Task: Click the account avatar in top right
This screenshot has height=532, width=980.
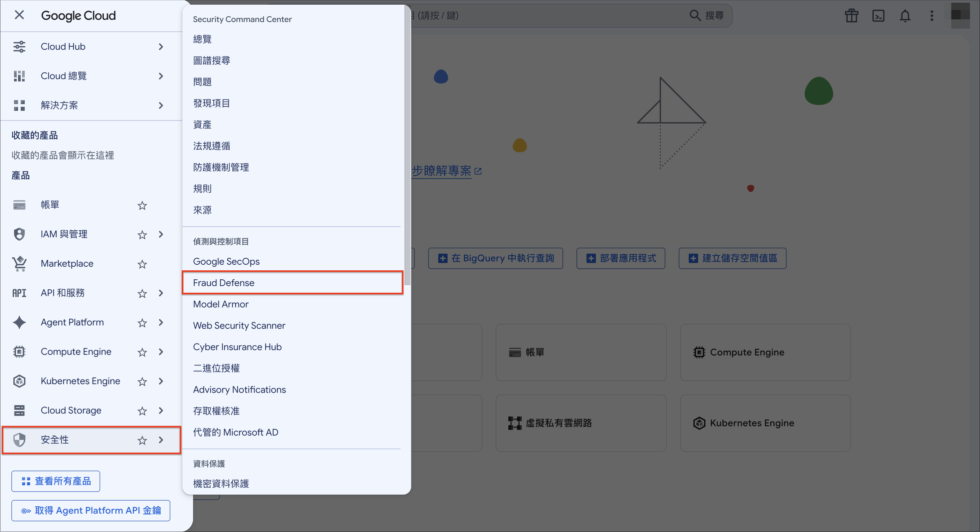Action: [x=960, y=15]
